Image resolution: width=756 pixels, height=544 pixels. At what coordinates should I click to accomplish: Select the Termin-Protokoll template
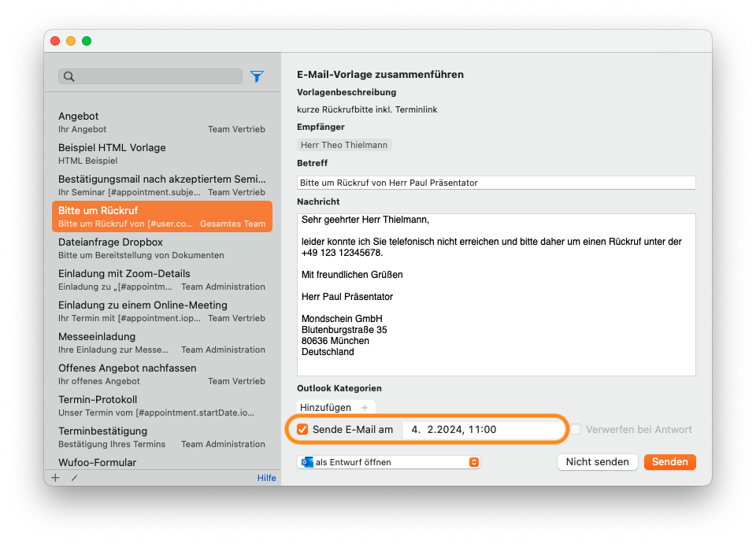click(162, 405)
